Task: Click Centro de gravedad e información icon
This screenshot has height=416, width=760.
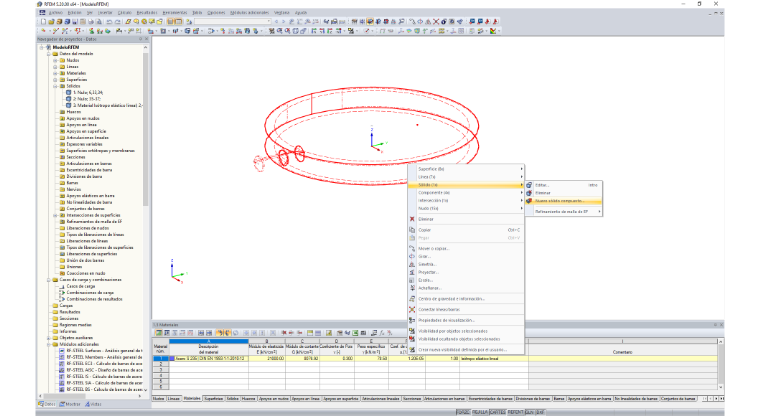Action: click(x=412, y=299)
